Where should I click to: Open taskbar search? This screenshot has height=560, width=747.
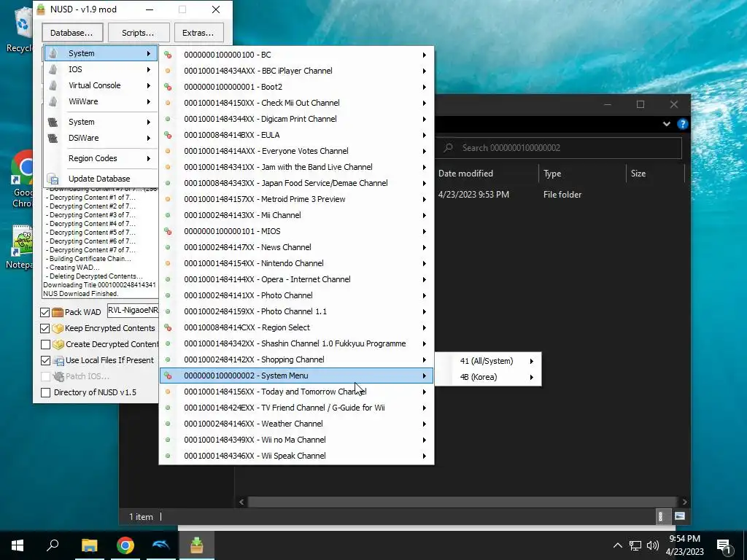pos(53,545)
